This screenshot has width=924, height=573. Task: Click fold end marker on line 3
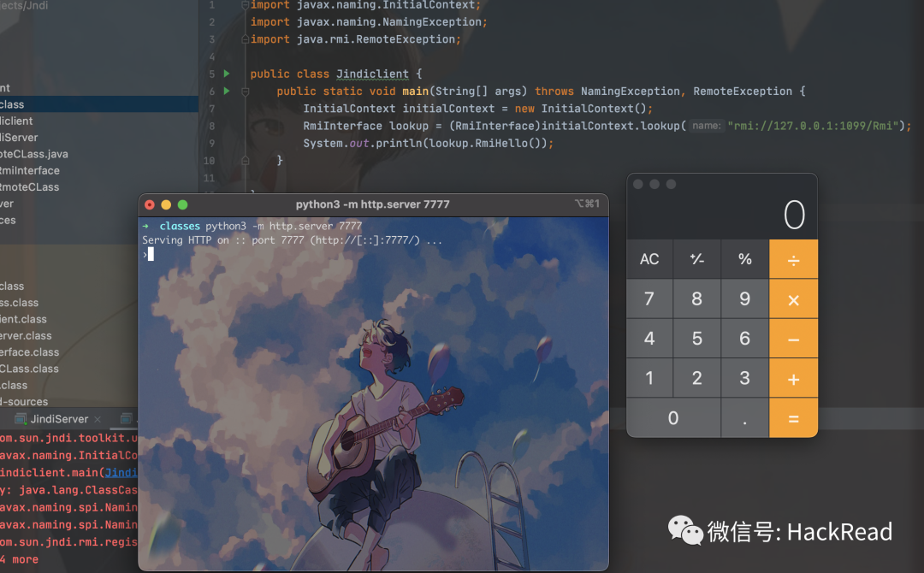pyautogui.click(x=246, y=39)
